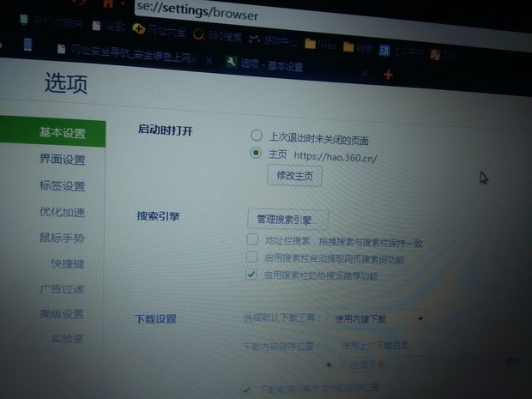Toggle 下载前询问每个文件的保存位置 checkbox
The height and width of the screenshot is (399, 532).
[246, 390]
